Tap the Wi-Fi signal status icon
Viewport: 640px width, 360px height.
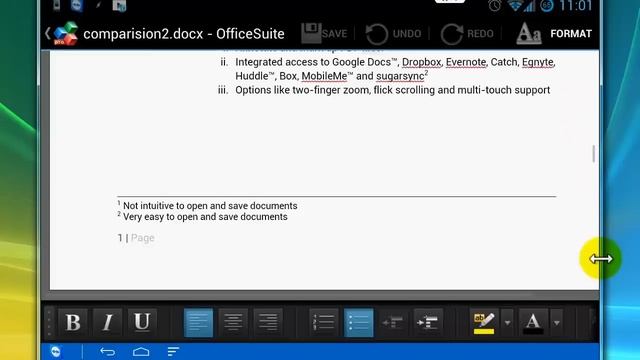tap(516, 5)
